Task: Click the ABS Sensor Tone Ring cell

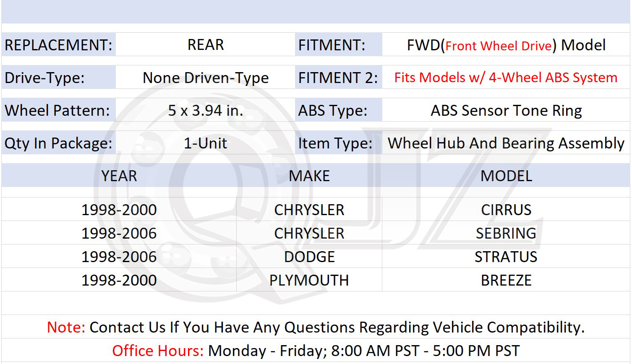Action: point(506,110)
